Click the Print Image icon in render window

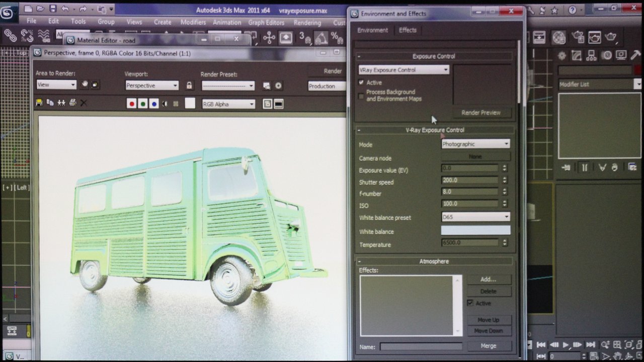(x=72, y=103)
